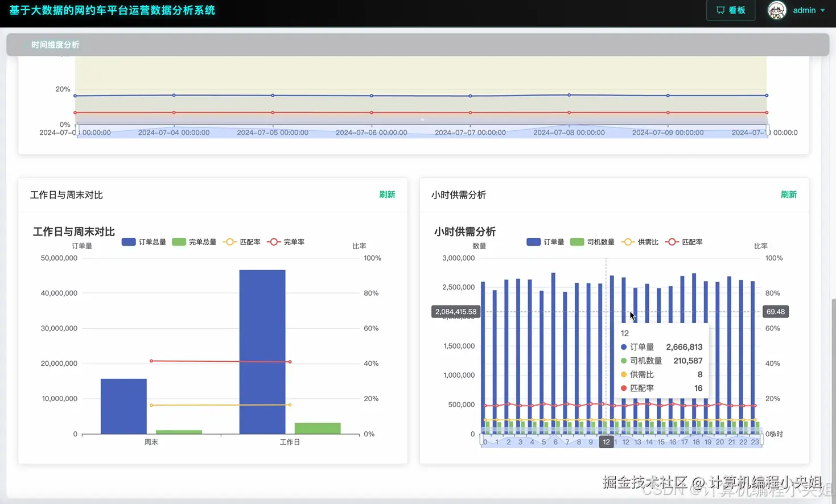The height and width of the screenshot is (504, 836).
Task: Click the 周末 axis label
Action: pos(151,442)
